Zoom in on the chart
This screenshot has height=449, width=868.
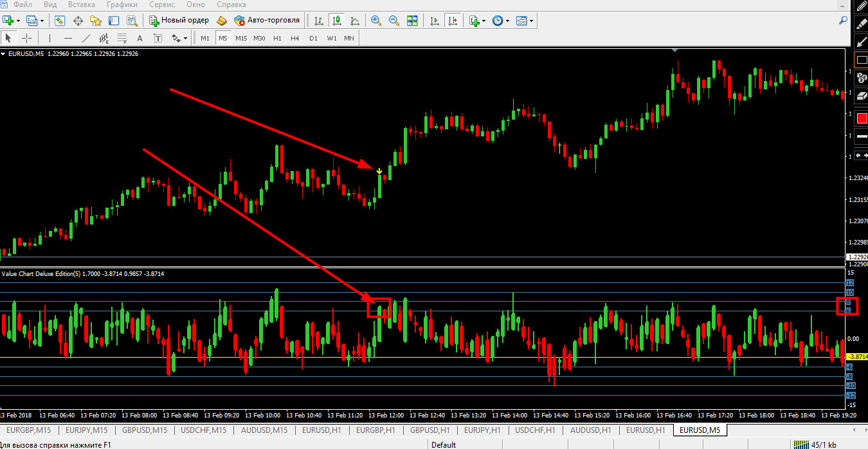(376, 21)
